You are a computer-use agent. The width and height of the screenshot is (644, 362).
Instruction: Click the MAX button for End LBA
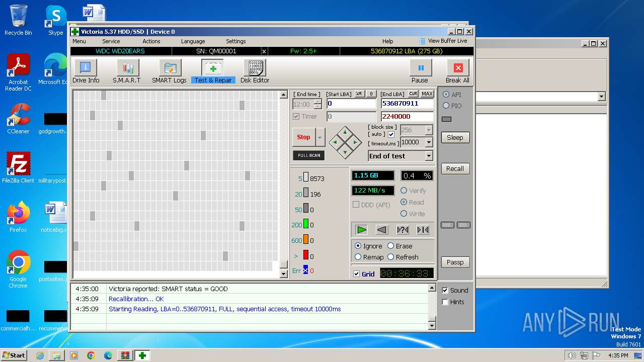427,94
